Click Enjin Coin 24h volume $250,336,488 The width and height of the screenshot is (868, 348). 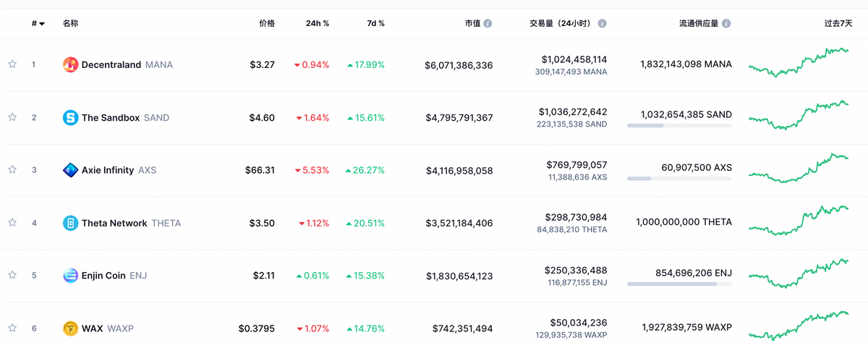(x=576, y=271)
